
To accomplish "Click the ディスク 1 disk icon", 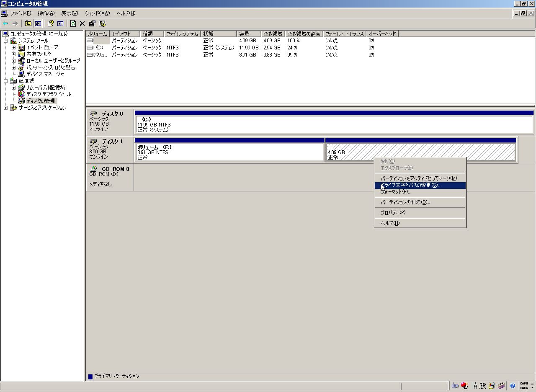I will coord(93,141).
